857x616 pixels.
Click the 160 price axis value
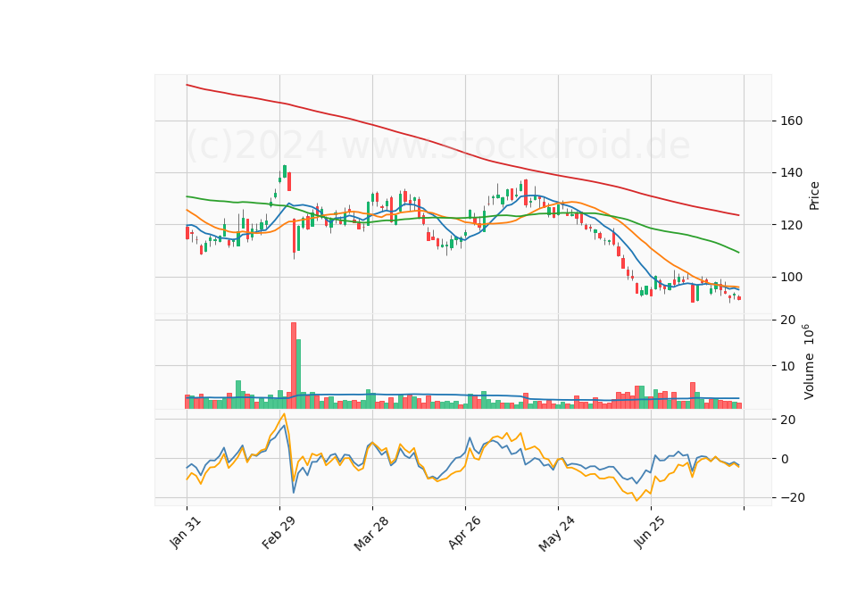[791, 121]
